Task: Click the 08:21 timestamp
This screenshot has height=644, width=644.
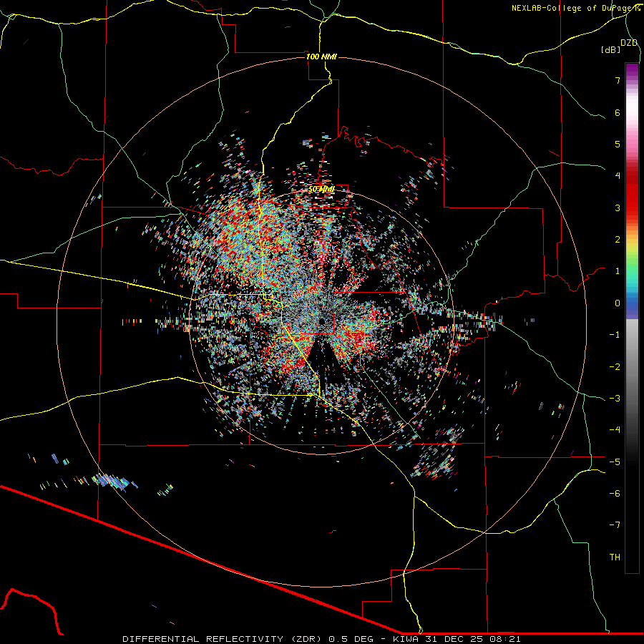Action: [504, 639]
